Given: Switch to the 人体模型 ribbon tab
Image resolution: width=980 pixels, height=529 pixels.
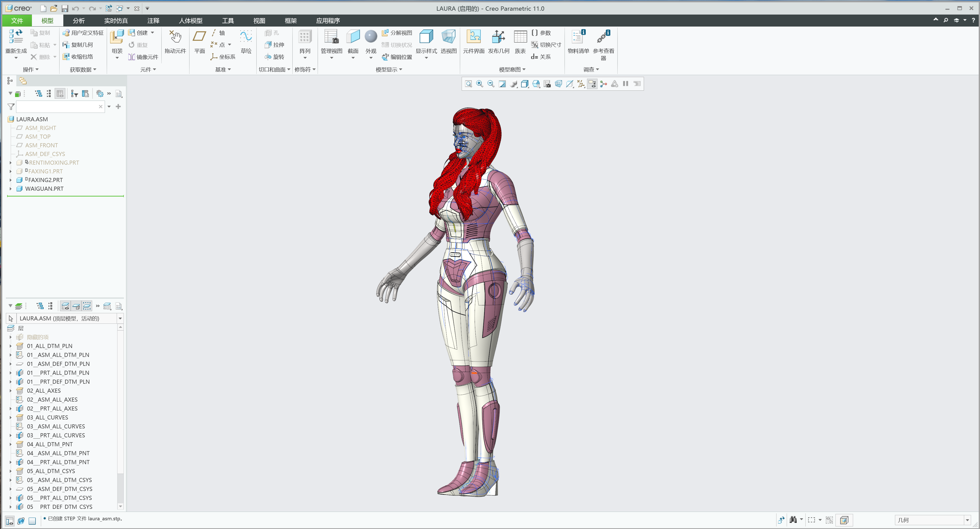Looking at the screenshot, I should pos(190,20).
